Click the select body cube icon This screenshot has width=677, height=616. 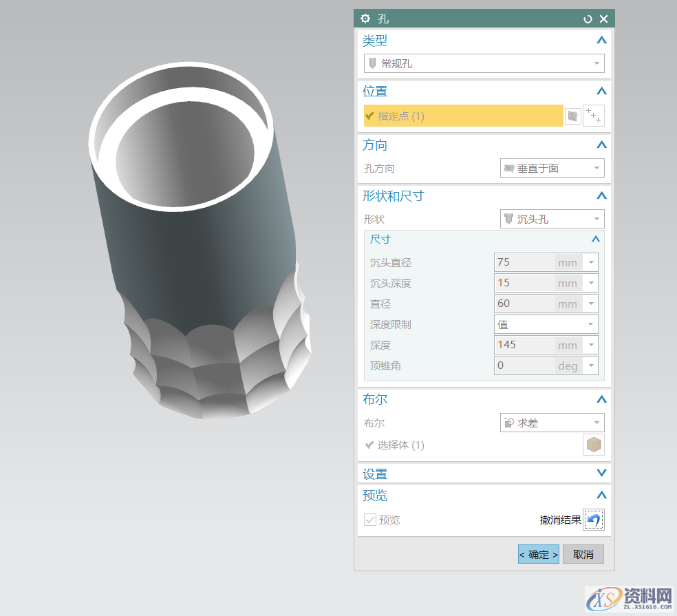593,445
